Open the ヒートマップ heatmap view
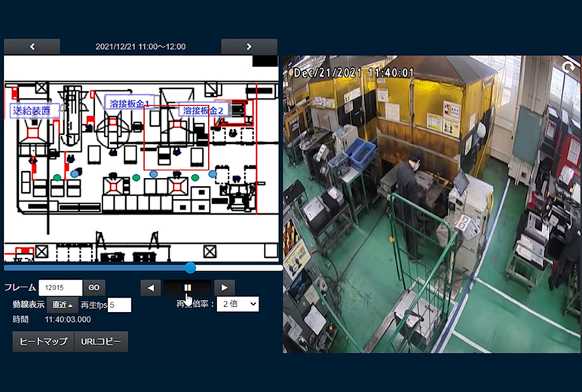 [x=43, y=341]
